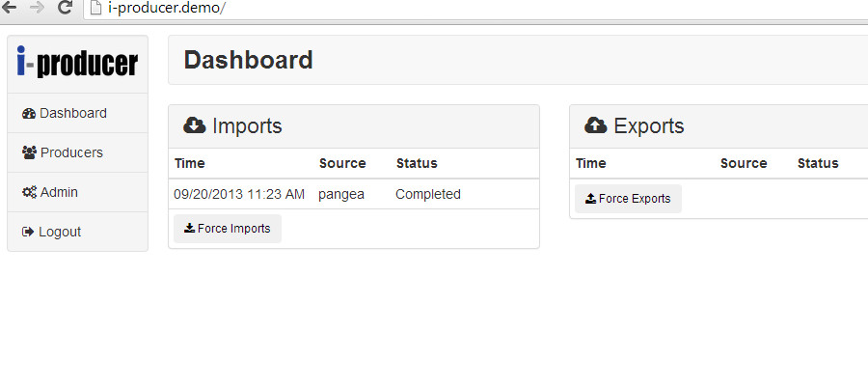Image resolution: width=868 pixels, height=386 pixels.
Task: Open the Dashboard menu item
Action: tap(73, 113)
